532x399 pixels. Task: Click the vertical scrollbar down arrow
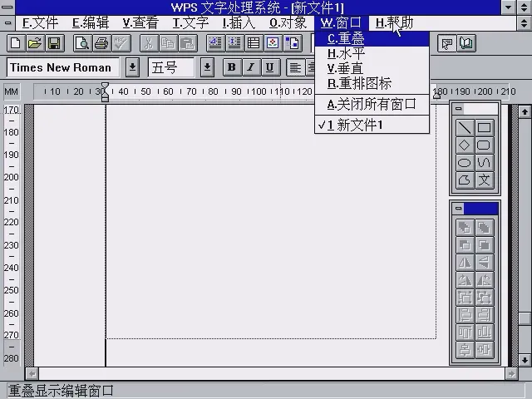point(525,360)
